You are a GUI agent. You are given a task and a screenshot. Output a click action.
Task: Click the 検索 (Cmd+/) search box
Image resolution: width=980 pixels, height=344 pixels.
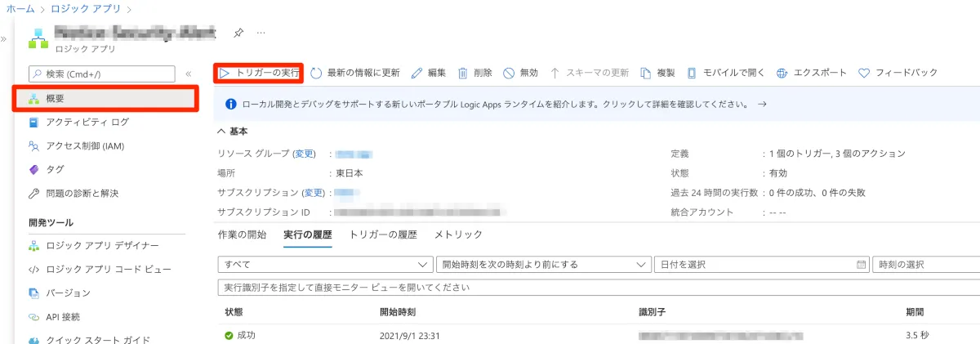click(x=102, y=74)
